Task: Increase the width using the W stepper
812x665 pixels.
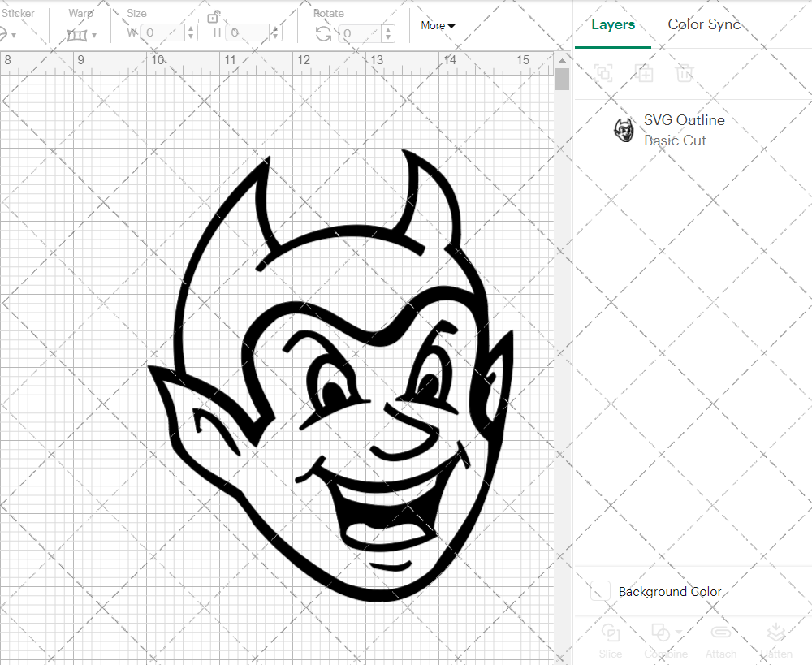Action: pos(190,30)
